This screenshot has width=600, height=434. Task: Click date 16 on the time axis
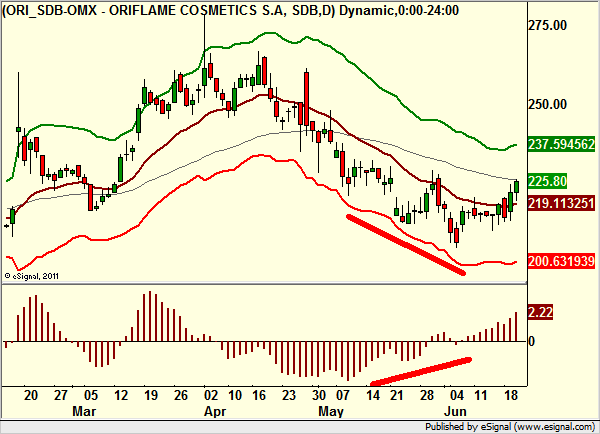click(259, 395)
